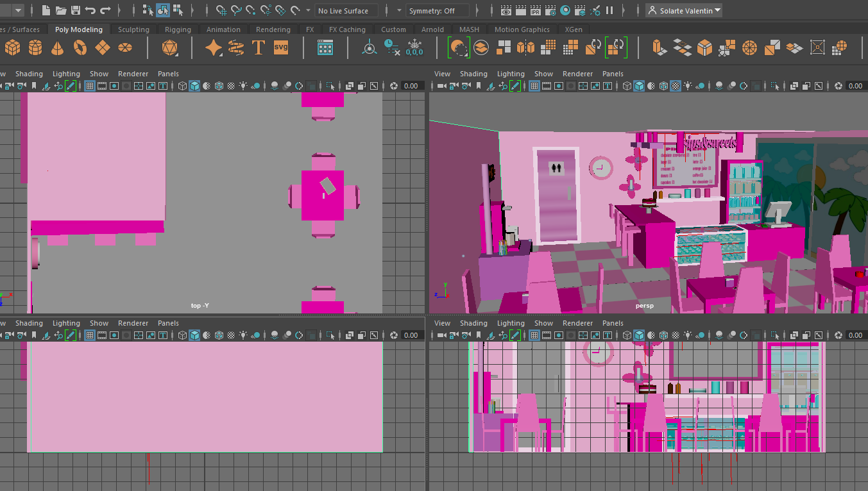Click the polygon cone shelf icon
Screen dimensions: 868x491
pos(58,47)
